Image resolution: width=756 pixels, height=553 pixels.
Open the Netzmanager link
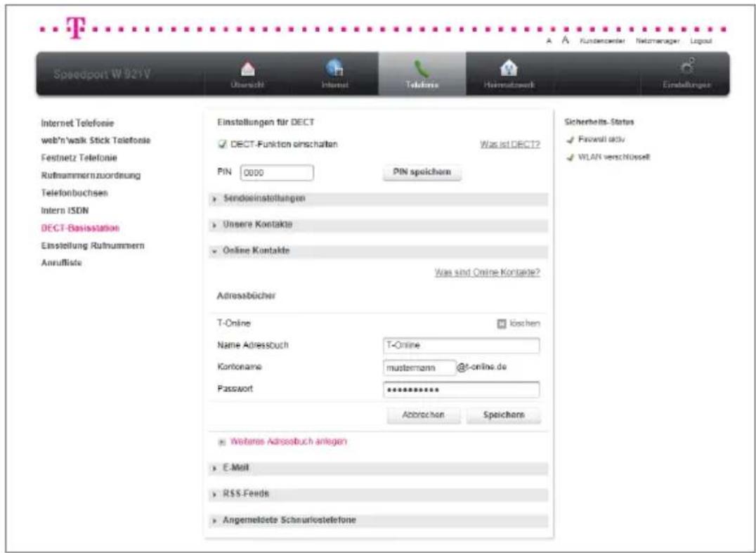pyautogui.click(x=658, y=41)
